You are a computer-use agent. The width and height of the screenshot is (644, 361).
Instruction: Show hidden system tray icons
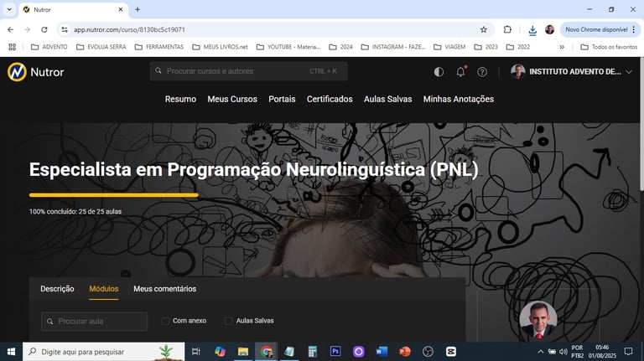[541, 352]
